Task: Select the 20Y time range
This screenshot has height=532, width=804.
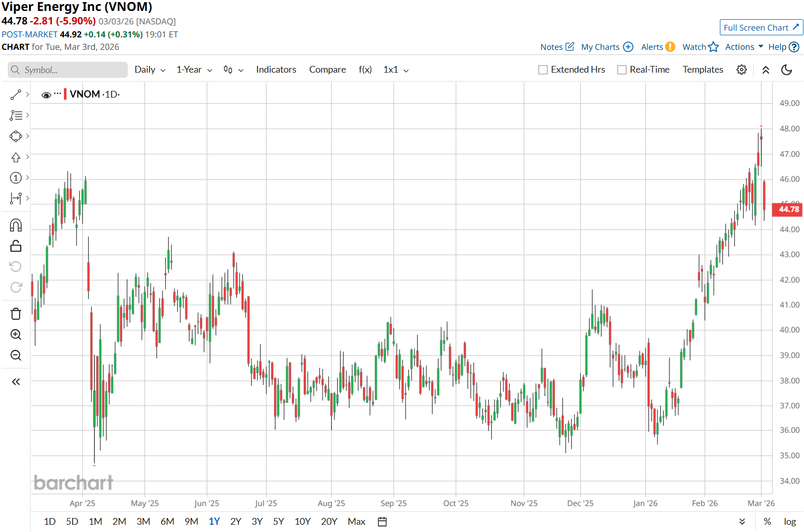Action: point(329,522)
